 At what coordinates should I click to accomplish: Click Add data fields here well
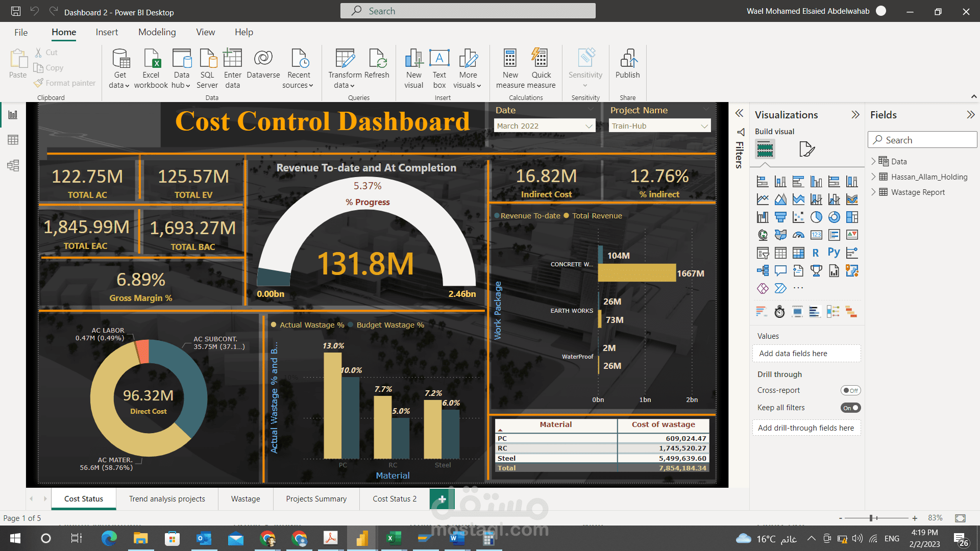[806, 354]
